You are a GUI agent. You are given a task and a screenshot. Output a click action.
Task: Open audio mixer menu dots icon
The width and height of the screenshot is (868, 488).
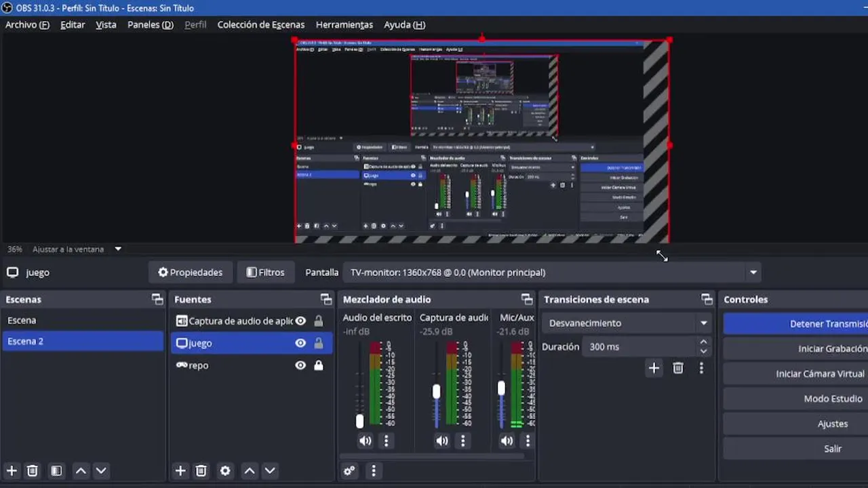pyautogui.click(x=374, y=470)
